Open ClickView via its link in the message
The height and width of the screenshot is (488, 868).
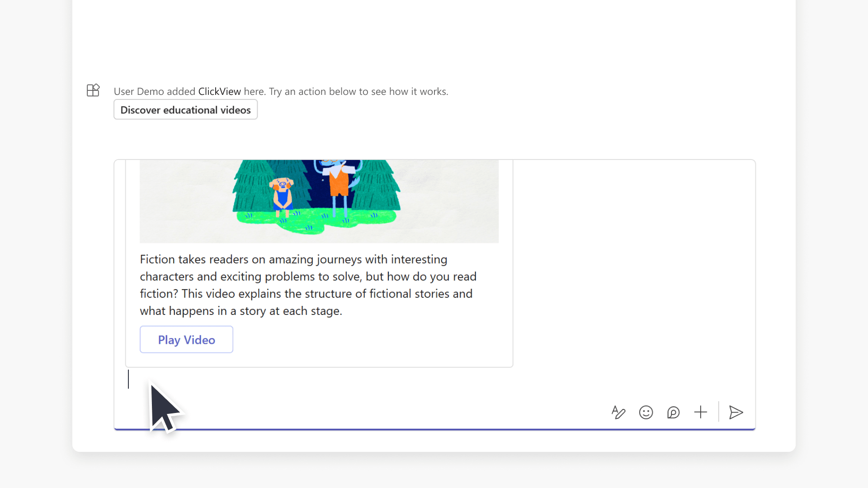pos(219,91)
